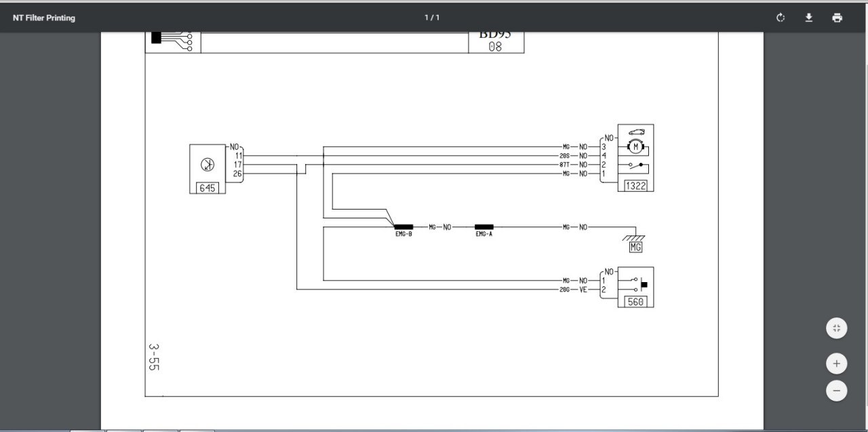Screen dimensions: 868x432
Task: Click the 3-55 page reference
Action: (x=154, y=357)
